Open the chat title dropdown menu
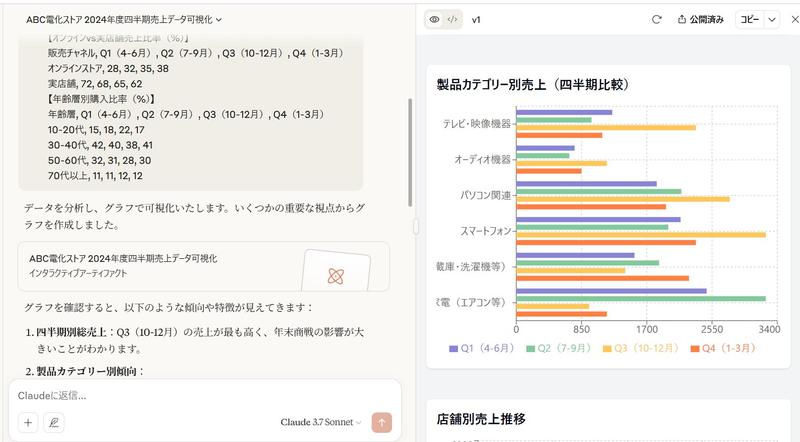 124,19
